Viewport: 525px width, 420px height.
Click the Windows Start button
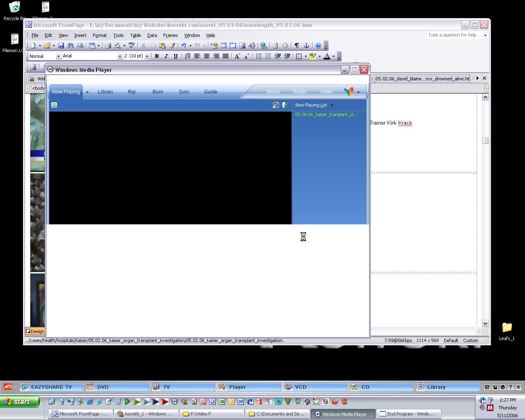tap(20, 402)
